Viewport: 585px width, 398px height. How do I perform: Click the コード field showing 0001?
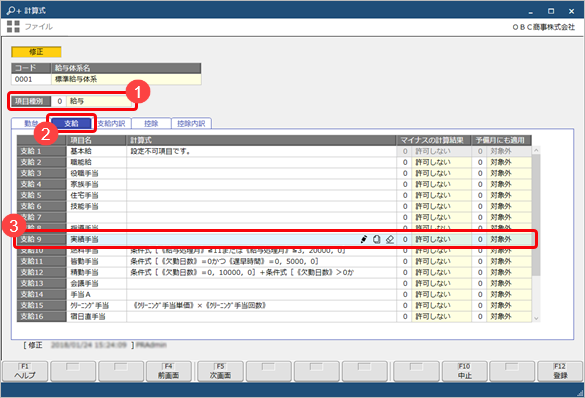tap(31, 79)
